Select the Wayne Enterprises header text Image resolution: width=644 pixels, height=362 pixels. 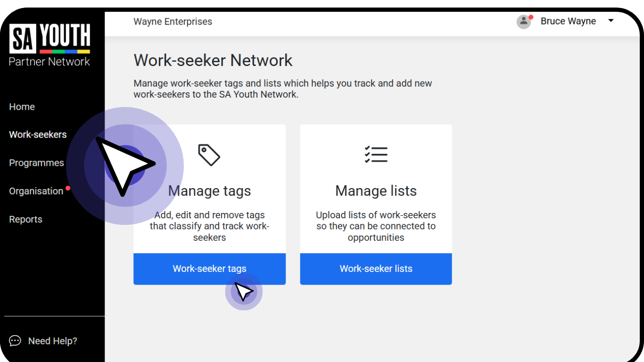[173, 21]
